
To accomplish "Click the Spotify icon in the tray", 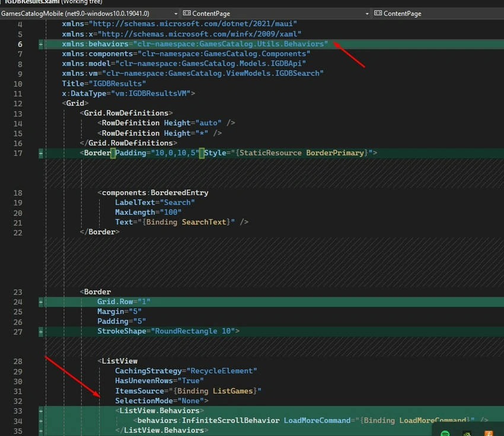I will [445, 433].
